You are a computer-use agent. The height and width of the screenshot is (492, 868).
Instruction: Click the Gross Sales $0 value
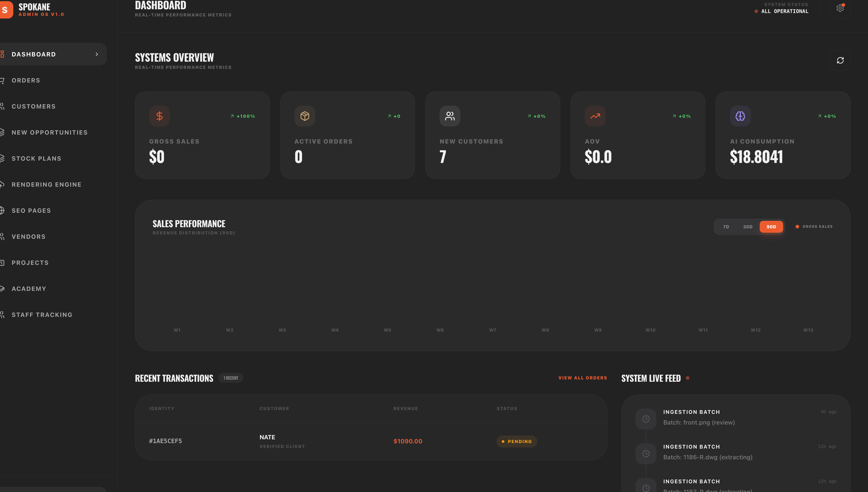pos(157,157)
